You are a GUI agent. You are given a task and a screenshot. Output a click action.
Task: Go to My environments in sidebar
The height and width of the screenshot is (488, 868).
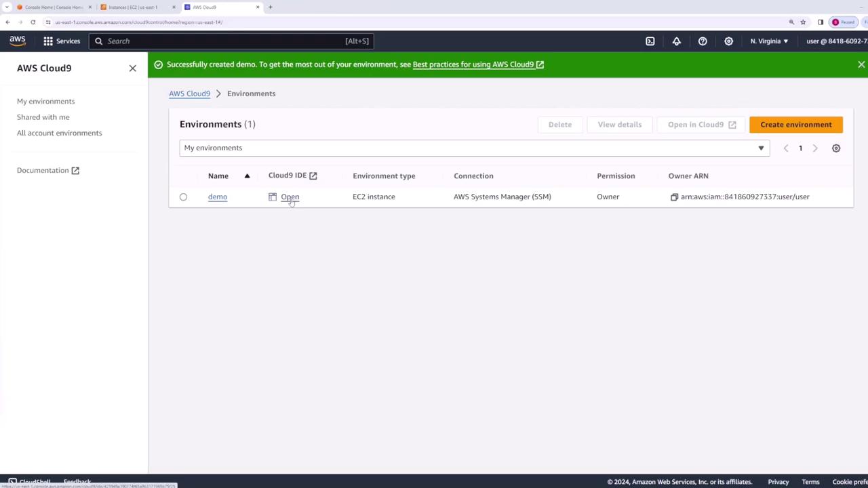46,102
